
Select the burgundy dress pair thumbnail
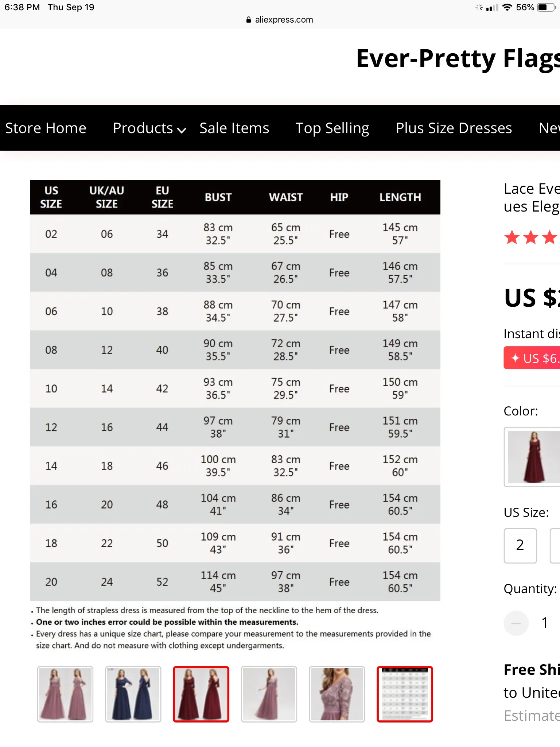point(201,694)
